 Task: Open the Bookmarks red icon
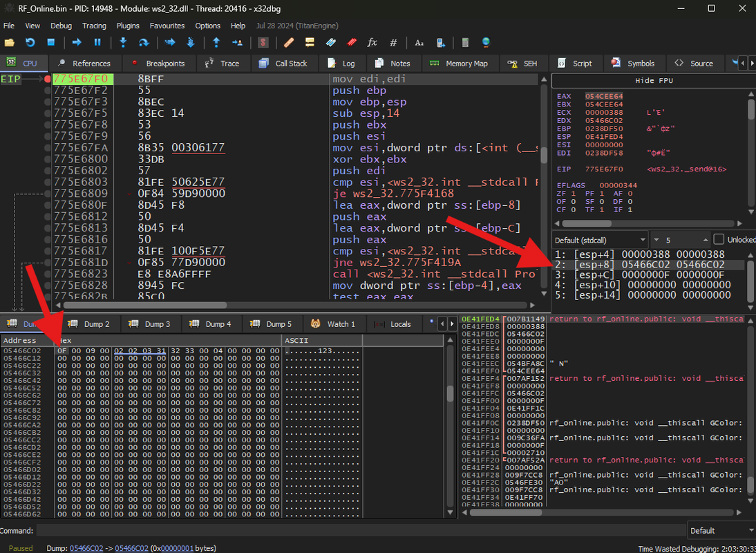click(352, 42)
